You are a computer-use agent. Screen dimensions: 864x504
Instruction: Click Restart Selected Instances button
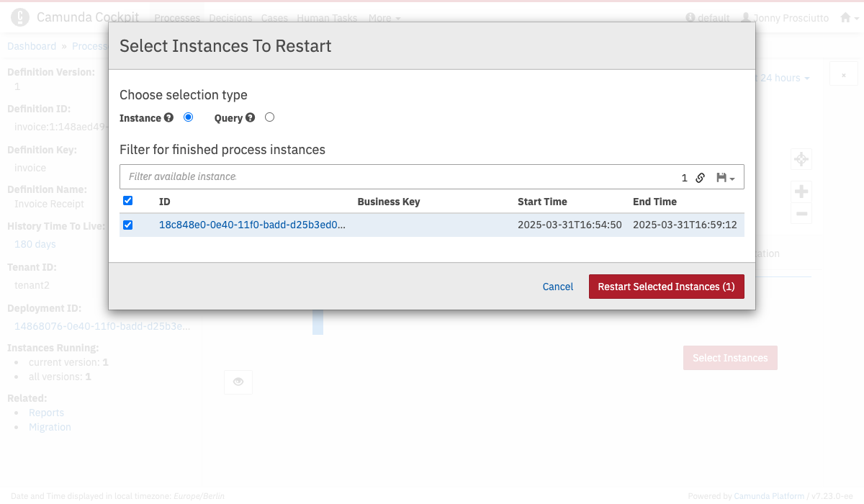coord(666,287)
